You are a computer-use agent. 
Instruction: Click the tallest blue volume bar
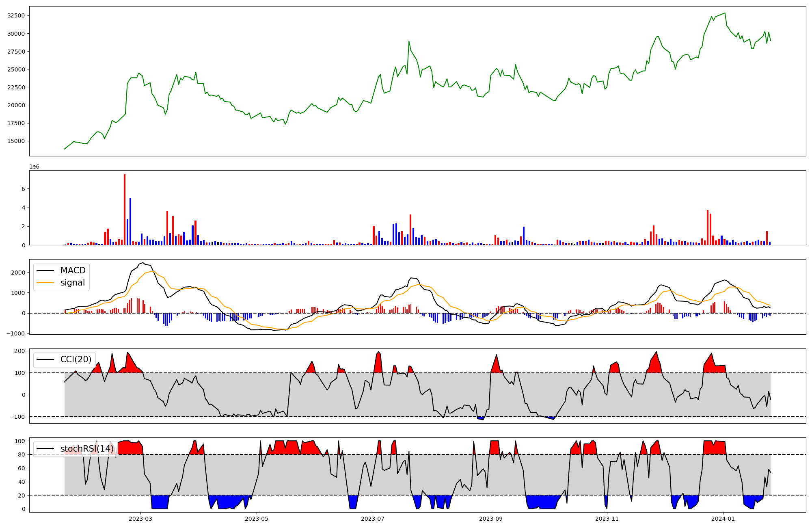coord(130,221)
